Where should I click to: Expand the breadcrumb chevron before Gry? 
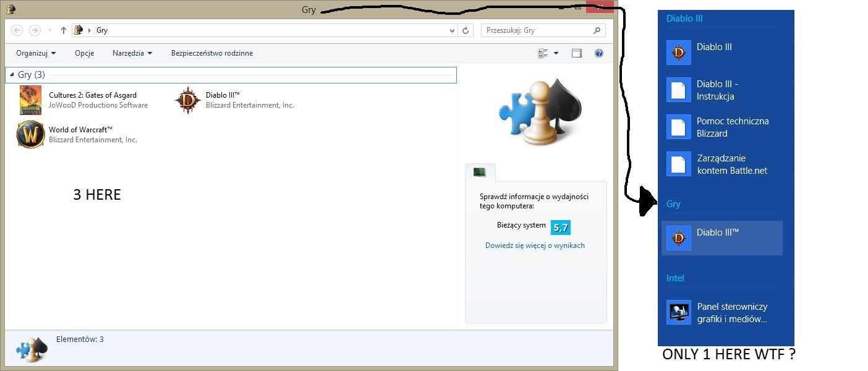click(x=90, y=30)
